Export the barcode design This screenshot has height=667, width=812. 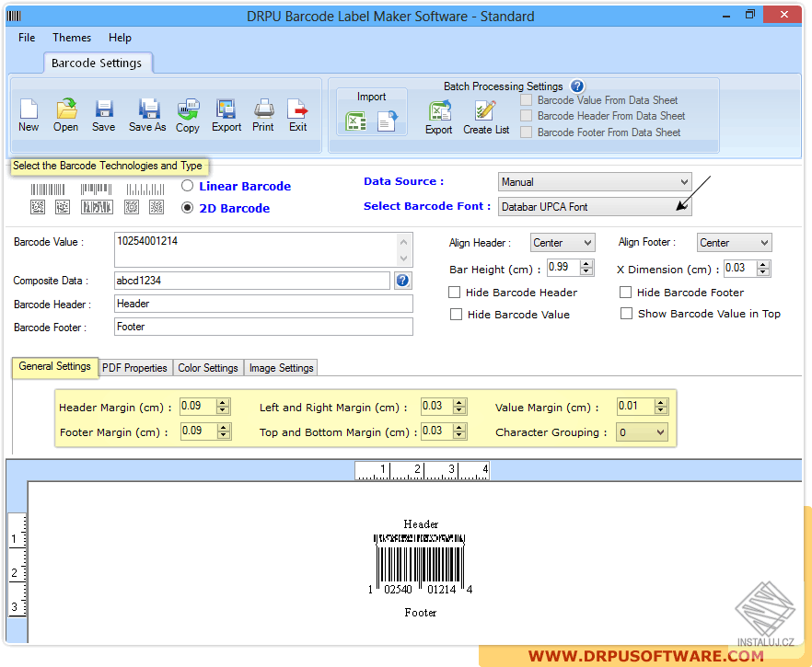point(226,112)
